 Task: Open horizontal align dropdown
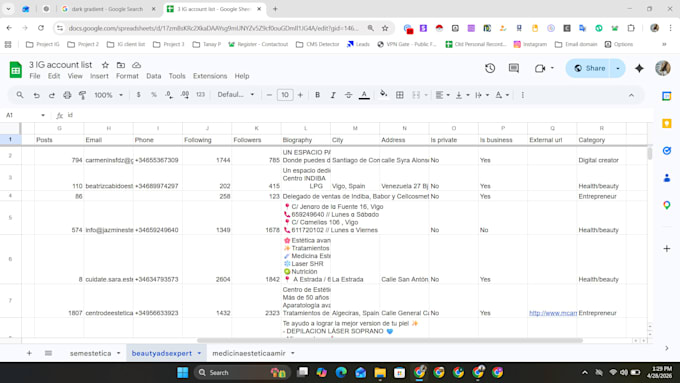pos(442,95)
